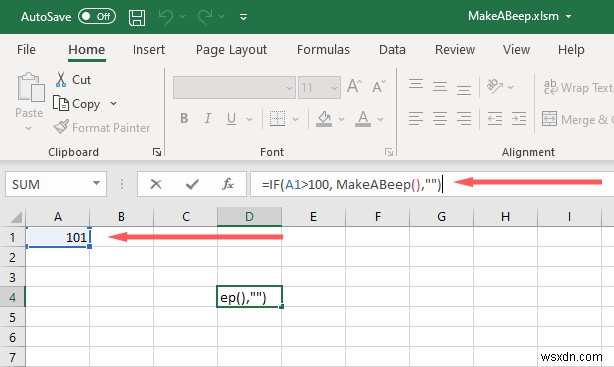This screenshot has height=367, width=614.
Task: Click the Bottom Align icon
Action: coord(464,90)
